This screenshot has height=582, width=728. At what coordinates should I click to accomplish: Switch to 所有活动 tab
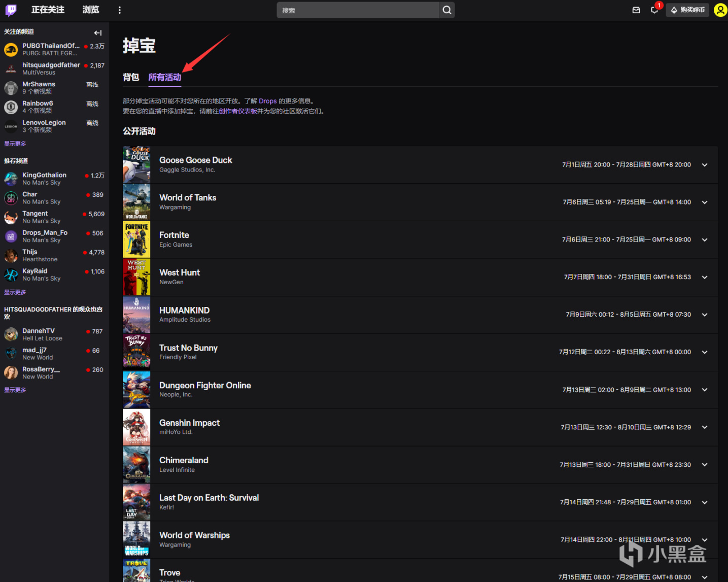[x=165, y=77]
